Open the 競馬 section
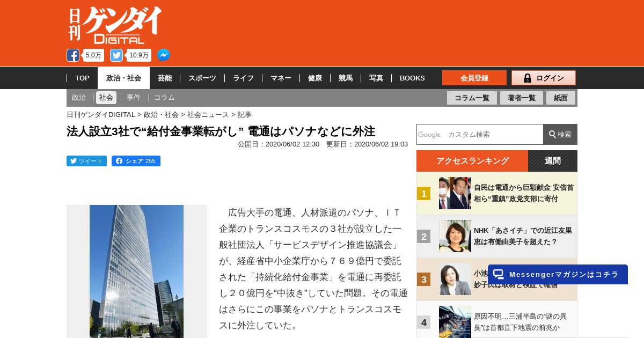 (346, 78)
